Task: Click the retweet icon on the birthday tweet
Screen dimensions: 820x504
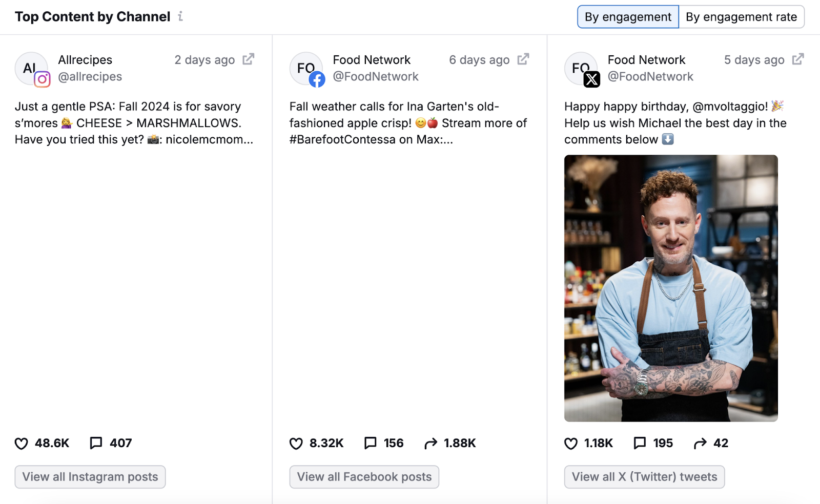Action: pyautogui.click(x=700, y=443)
